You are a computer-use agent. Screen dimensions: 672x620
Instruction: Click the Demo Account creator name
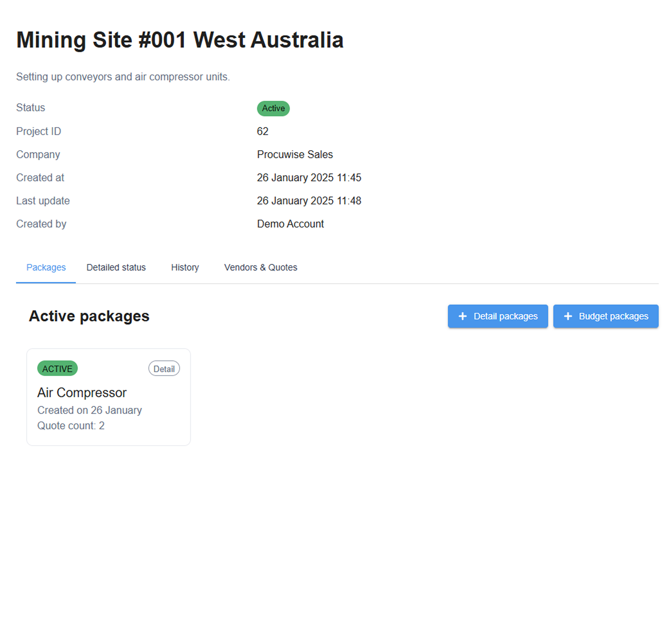tap(290, 224)
